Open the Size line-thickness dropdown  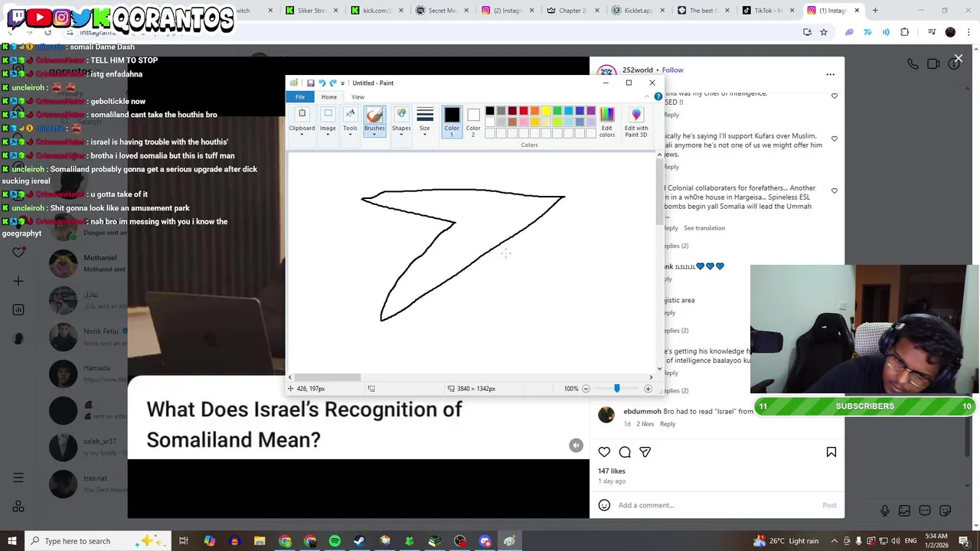pos(425,121)
